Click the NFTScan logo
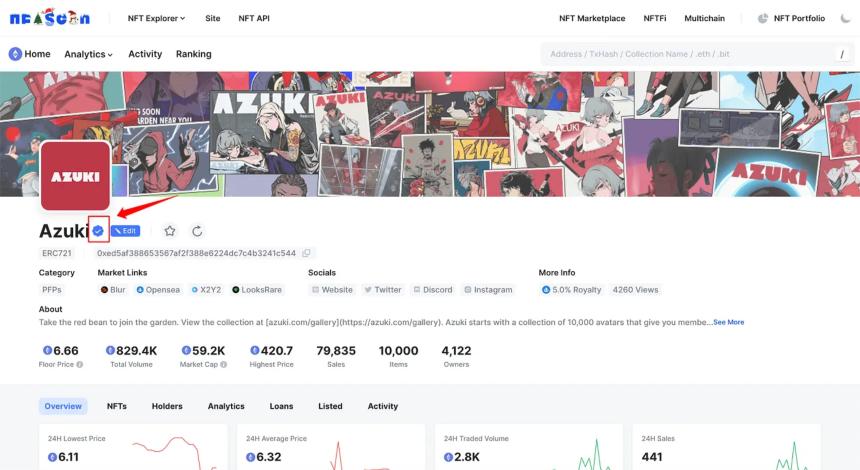 tap(49, 18)
